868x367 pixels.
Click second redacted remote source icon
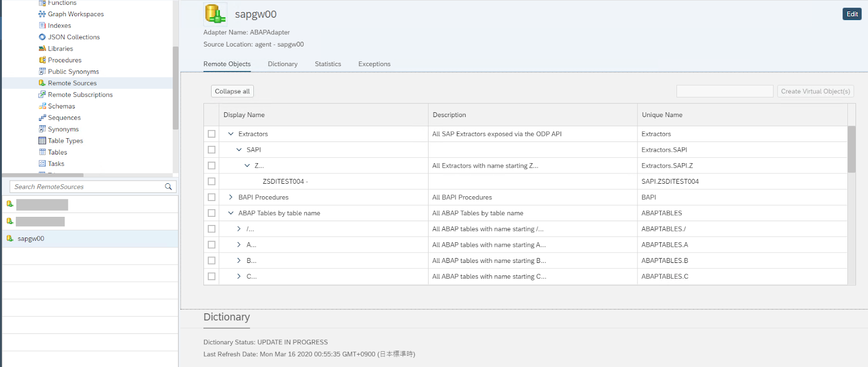tap(10, 221)
